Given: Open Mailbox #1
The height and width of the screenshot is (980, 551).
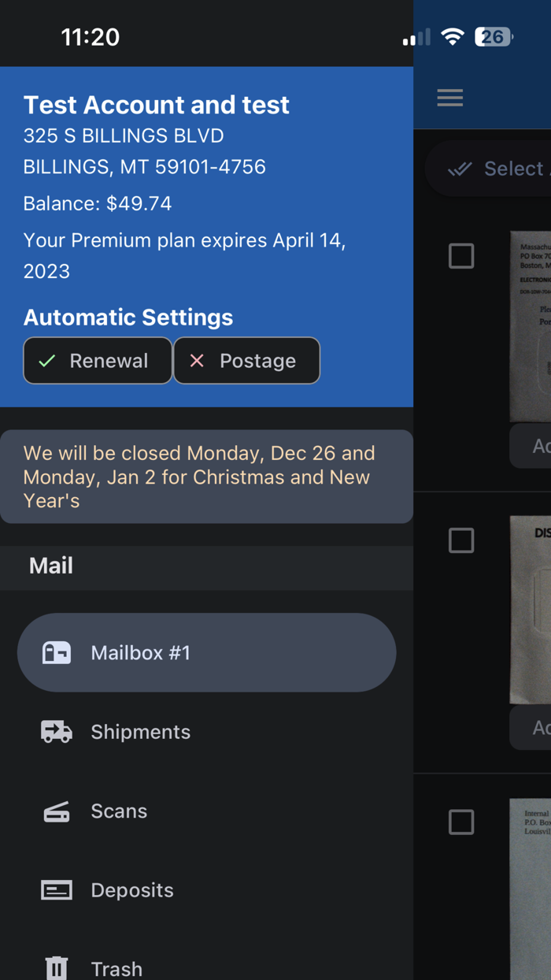Looking at the screenshot, I should (x=140, y=652).
